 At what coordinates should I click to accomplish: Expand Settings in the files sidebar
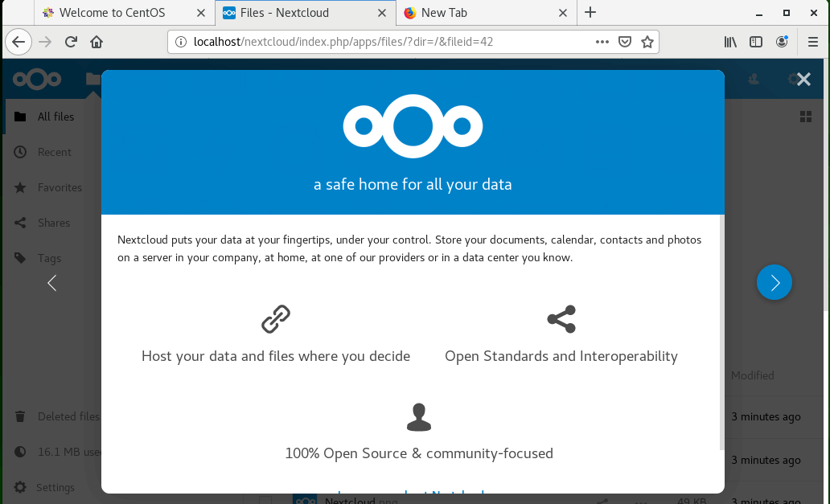(55, 487)
